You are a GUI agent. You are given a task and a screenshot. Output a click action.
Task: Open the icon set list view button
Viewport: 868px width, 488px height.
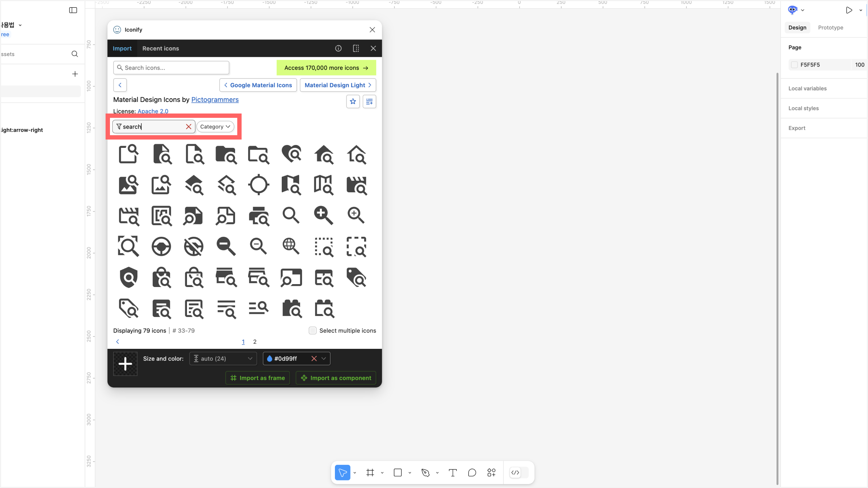(x=369, y=102)
